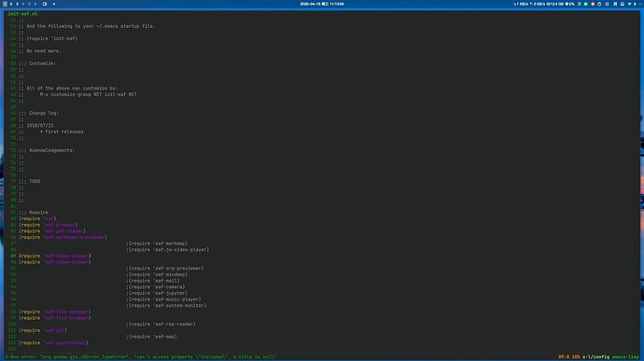Place cursor on (require 'eaf-markdown-previewer) line
The height and width of the screenshot is (361, 644).
tap(63, 237)
